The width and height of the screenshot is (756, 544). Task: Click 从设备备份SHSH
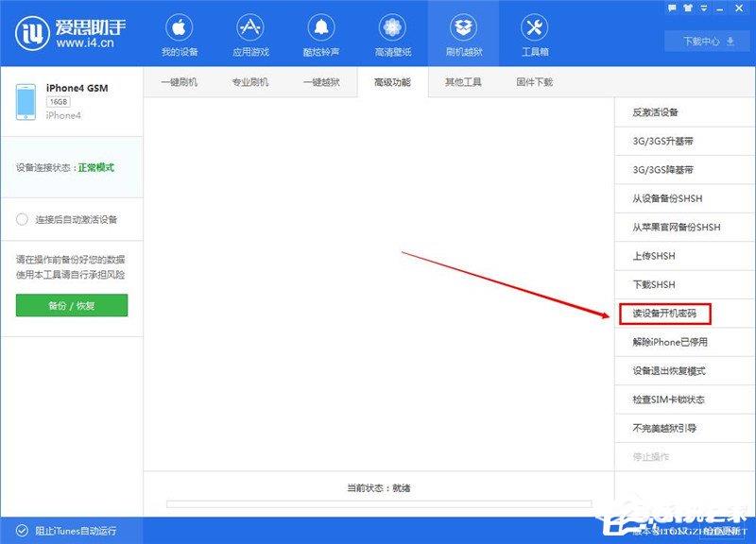pos(684,198)
